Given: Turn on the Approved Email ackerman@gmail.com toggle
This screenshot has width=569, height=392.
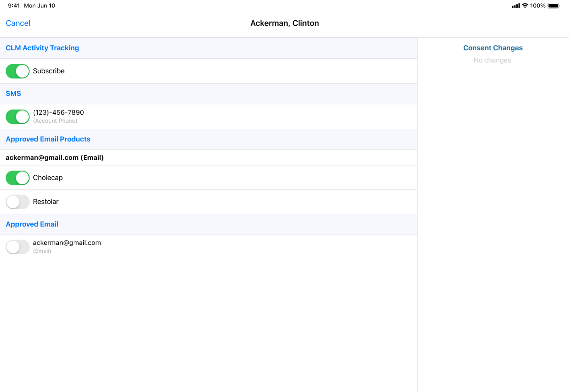Looking at the screenshot, I should click(17, 247).
